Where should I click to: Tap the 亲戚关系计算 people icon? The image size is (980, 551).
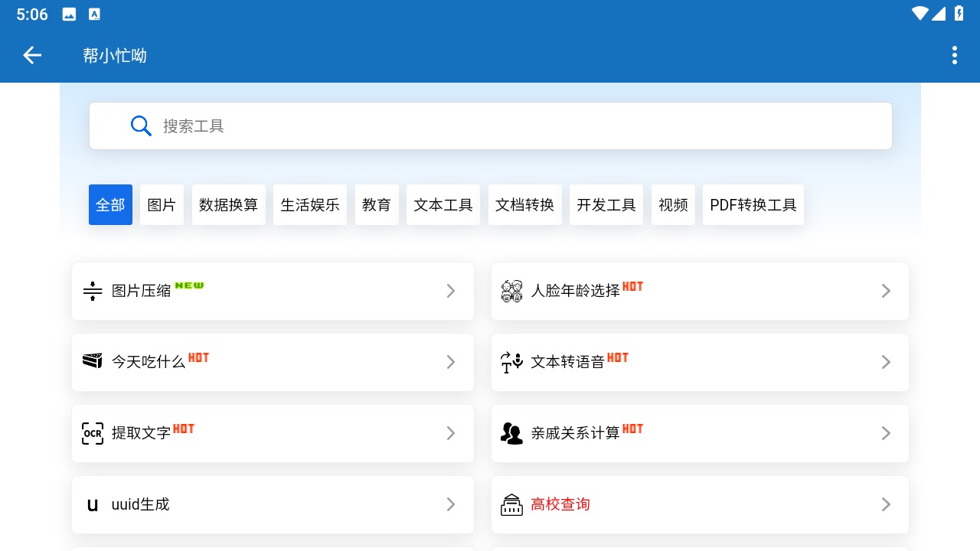point(511,433)
